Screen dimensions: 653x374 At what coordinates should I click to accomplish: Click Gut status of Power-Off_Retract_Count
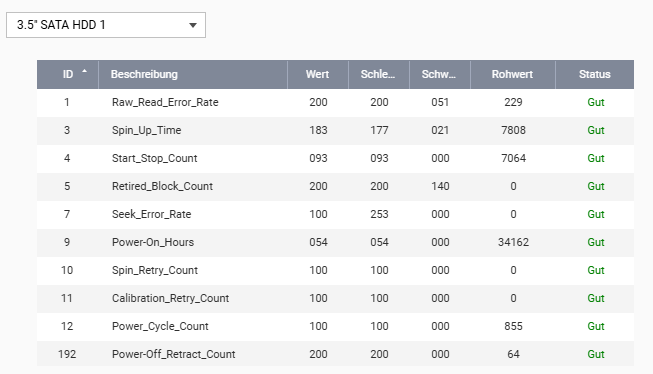point(596,354)
